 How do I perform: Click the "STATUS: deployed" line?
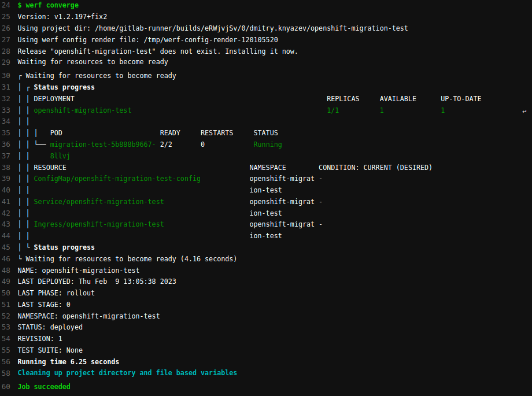[50, 327]
